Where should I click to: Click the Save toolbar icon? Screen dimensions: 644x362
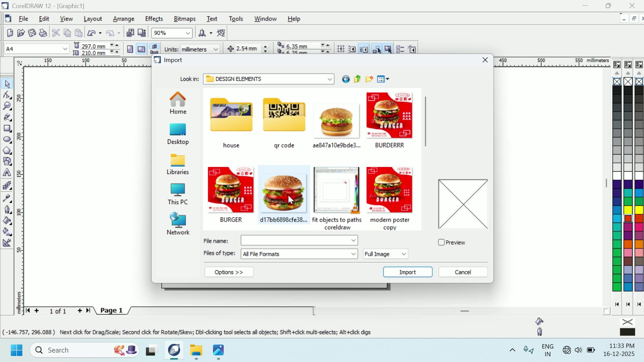coord(32,33)
